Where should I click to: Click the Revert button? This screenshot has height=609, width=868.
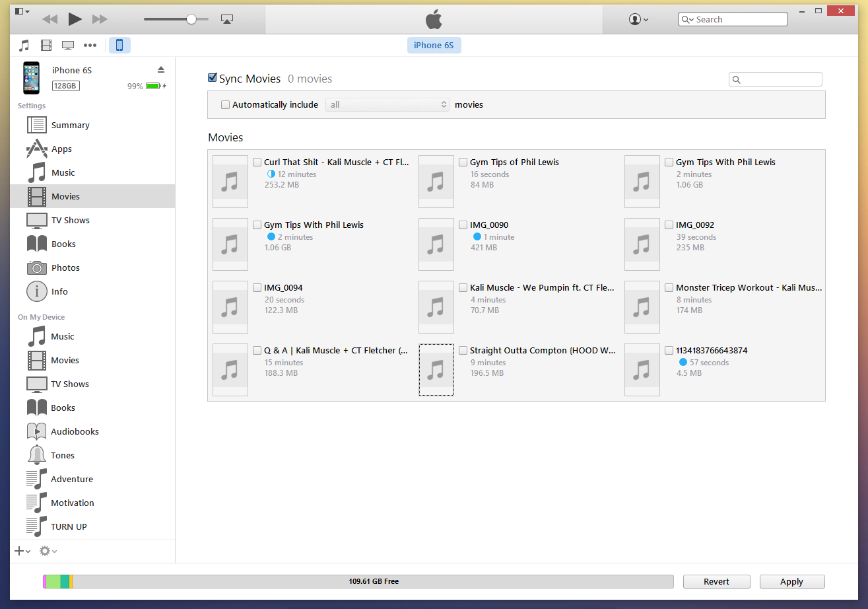click(x=716, y=581)
